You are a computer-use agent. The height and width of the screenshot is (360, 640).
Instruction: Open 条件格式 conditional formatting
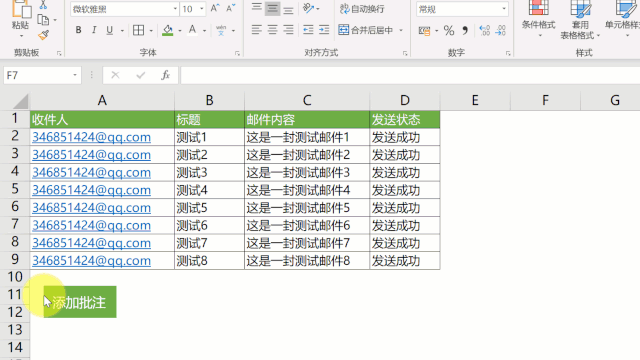pos(539,18)
